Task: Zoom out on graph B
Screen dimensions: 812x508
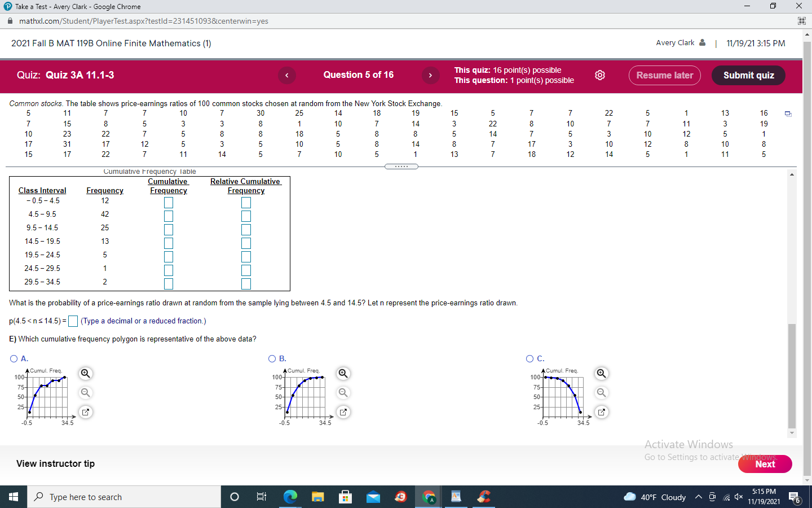Action: click(343, 393)
